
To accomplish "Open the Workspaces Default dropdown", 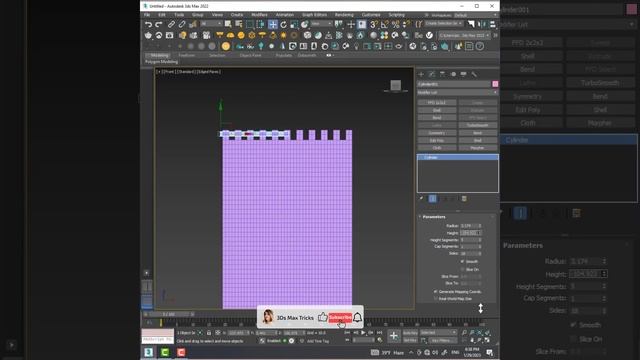I will pyautogui.click(x=476, y=15).
